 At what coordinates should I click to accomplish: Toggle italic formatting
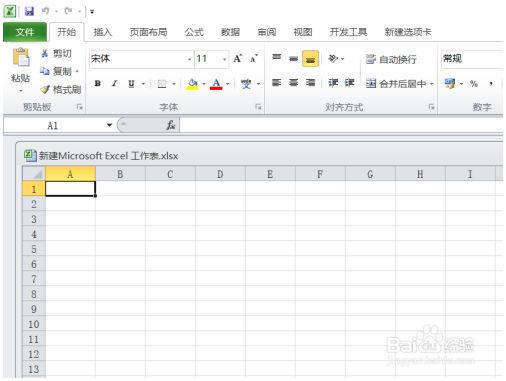pos(115,83)
